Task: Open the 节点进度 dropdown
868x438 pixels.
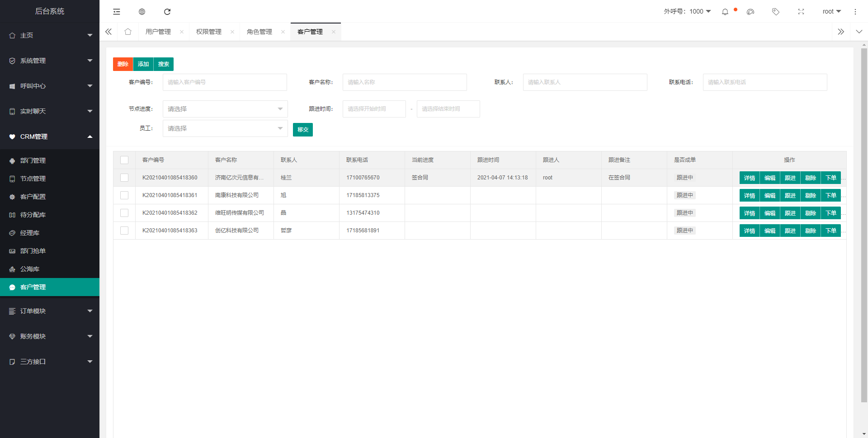Action: (225, 109)
